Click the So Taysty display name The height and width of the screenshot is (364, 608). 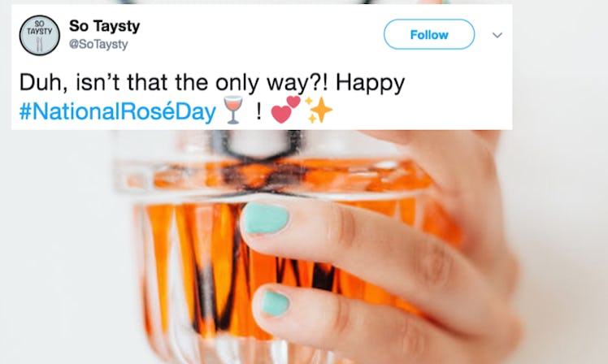[105, 27]
